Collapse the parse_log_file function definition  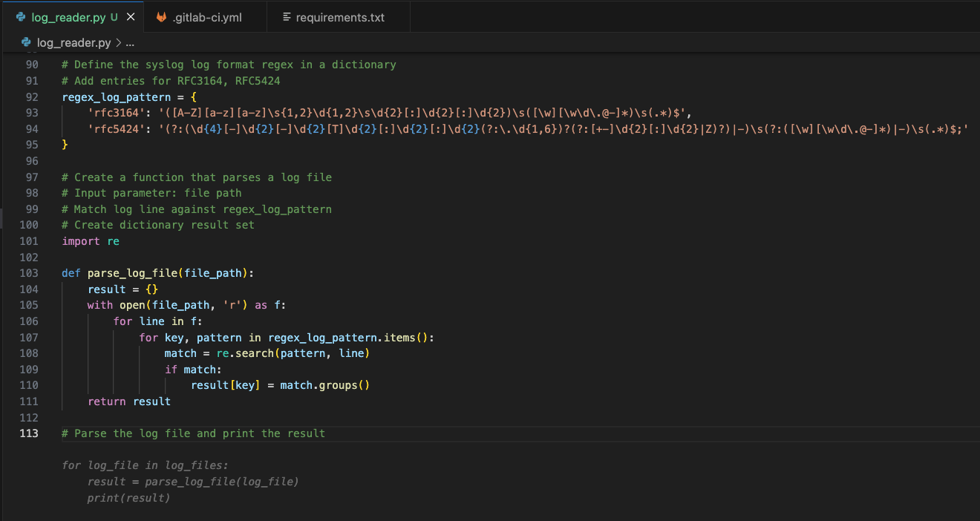click(x=47, y=272)
